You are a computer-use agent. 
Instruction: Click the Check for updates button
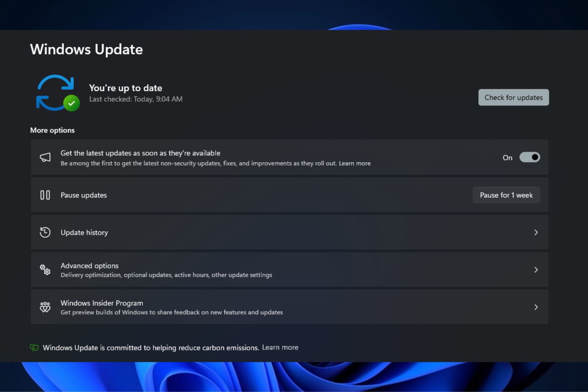514,97
